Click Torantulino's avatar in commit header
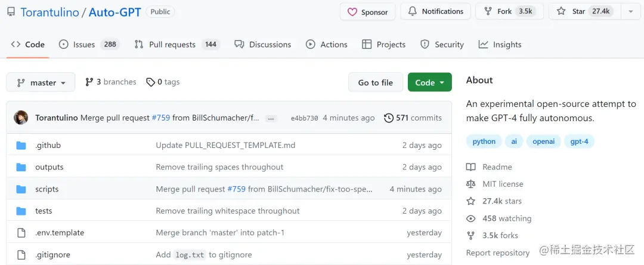The width and height of the screenshot is (644, 265). point(21,118)
